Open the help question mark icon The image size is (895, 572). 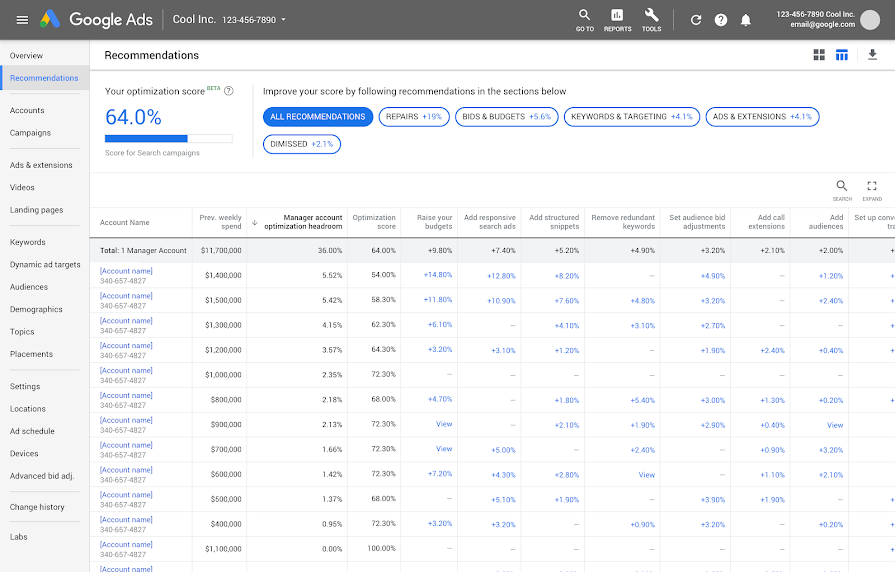[720, 20]
